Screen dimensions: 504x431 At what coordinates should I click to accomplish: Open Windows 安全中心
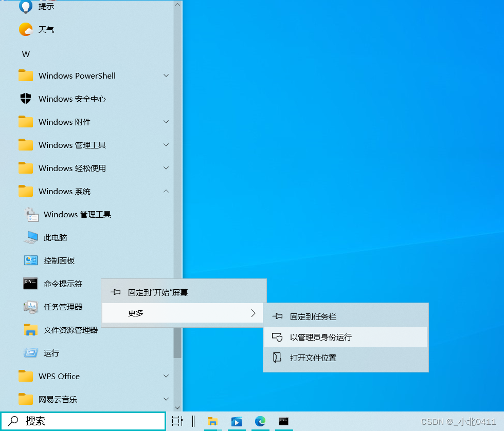point(72,99)
